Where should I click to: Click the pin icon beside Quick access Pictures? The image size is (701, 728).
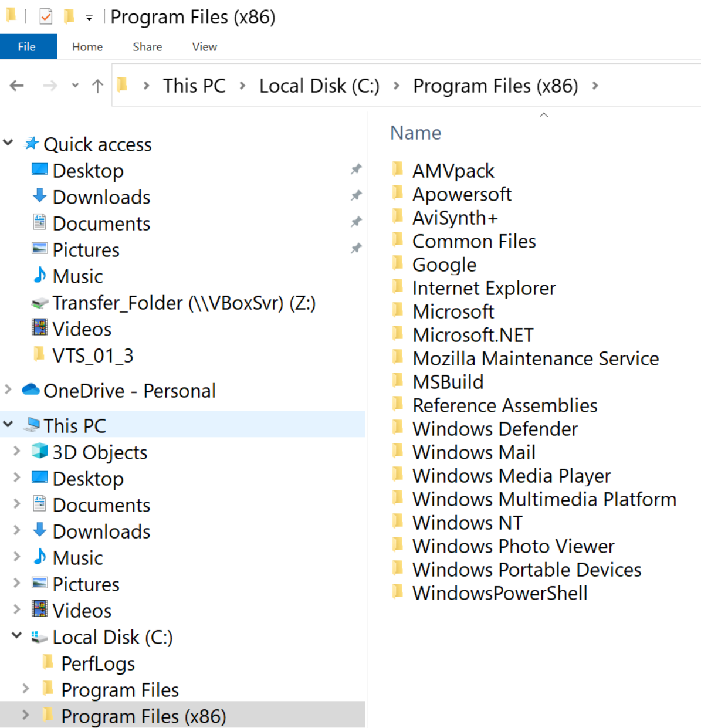pyautogui.click(x=356, y=248)
